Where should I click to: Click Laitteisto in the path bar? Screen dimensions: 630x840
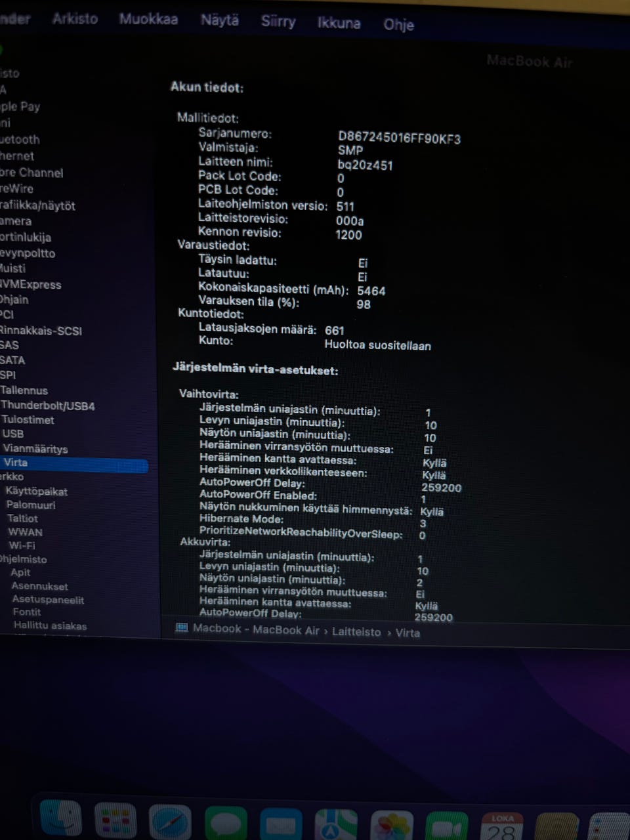coord(356,631)
